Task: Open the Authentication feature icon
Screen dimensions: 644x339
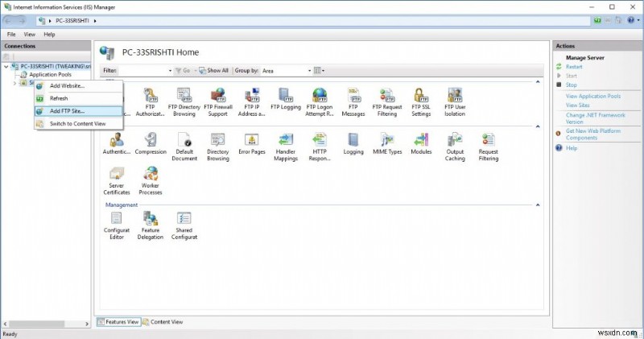Action: coord(117,143)
